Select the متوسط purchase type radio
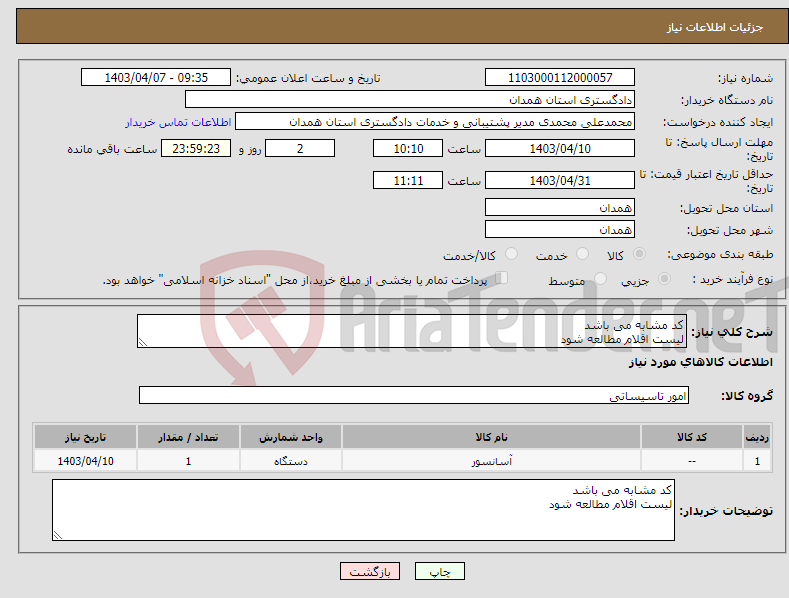 [600, 278]
